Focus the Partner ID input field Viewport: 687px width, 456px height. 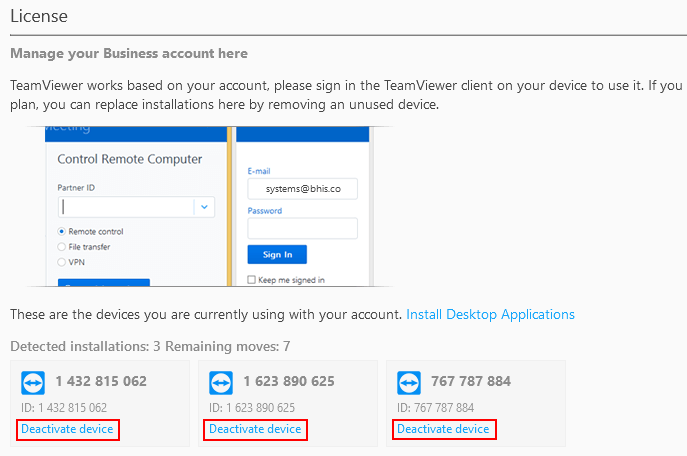point(125,207)
